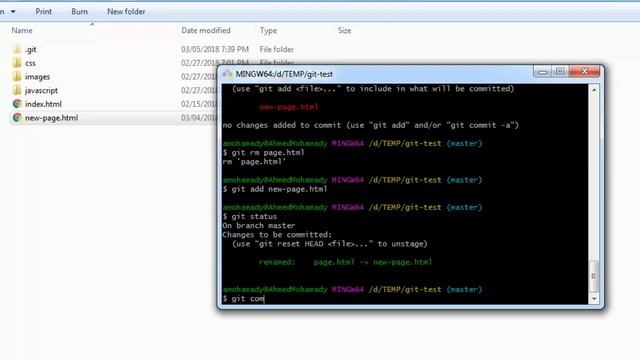Click Print in the Explorer toolbar

44,11
